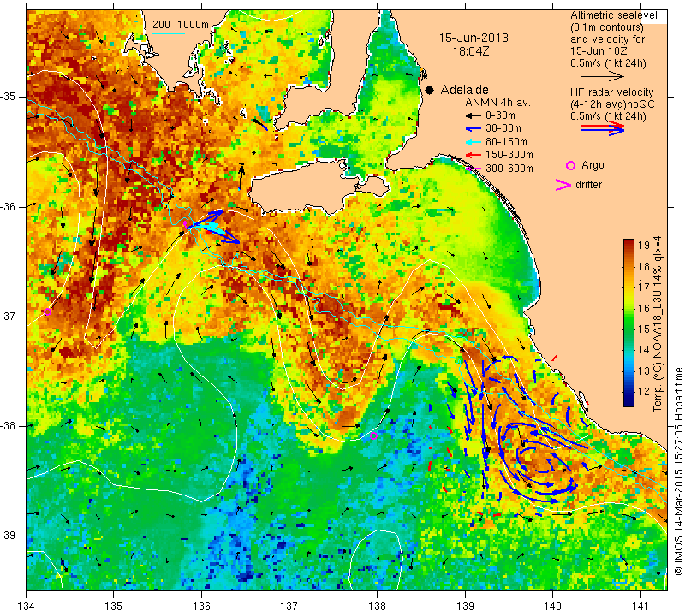
Task: Click the 138 longitude axis label
Action: click(377, 607)
